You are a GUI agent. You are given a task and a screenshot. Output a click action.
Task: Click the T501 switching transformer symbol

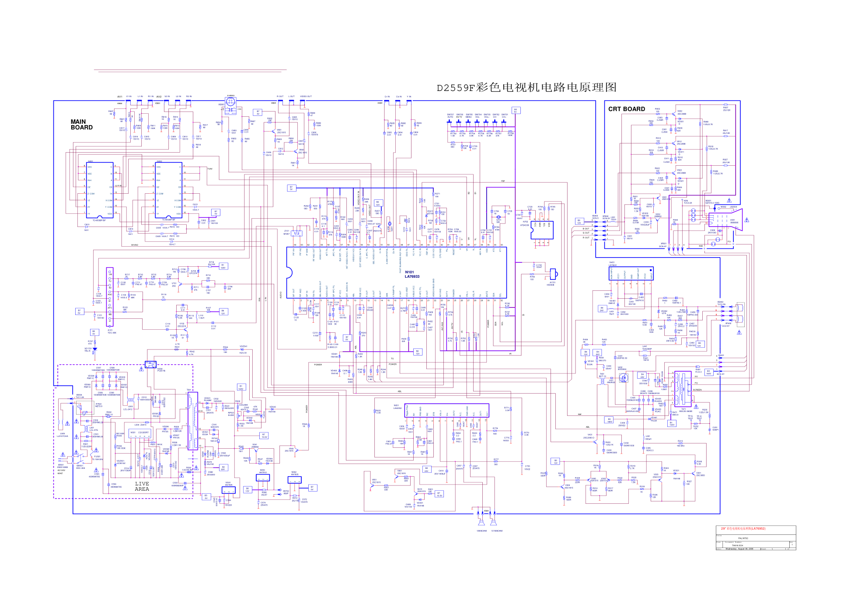[x=193, y=421]
